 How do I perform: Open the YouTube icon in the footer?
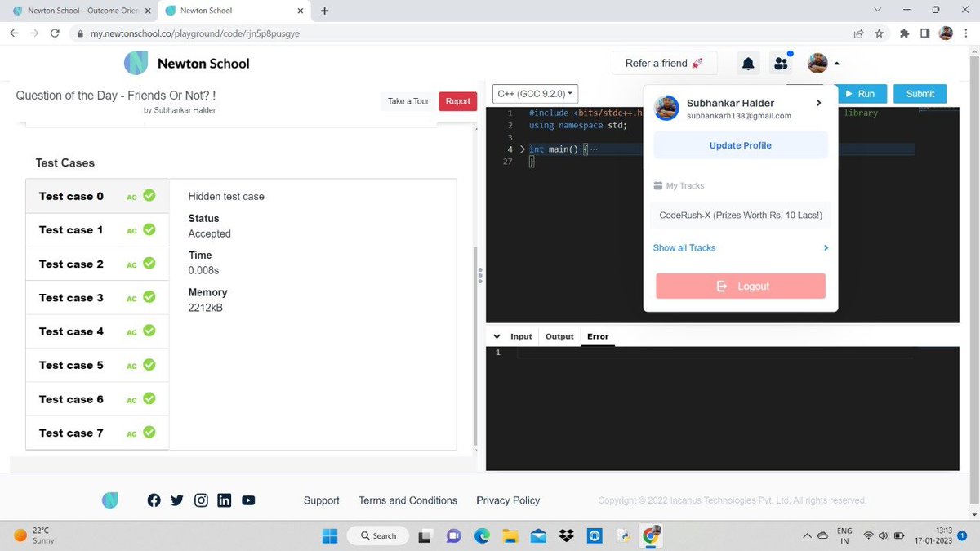pos(247,500)
